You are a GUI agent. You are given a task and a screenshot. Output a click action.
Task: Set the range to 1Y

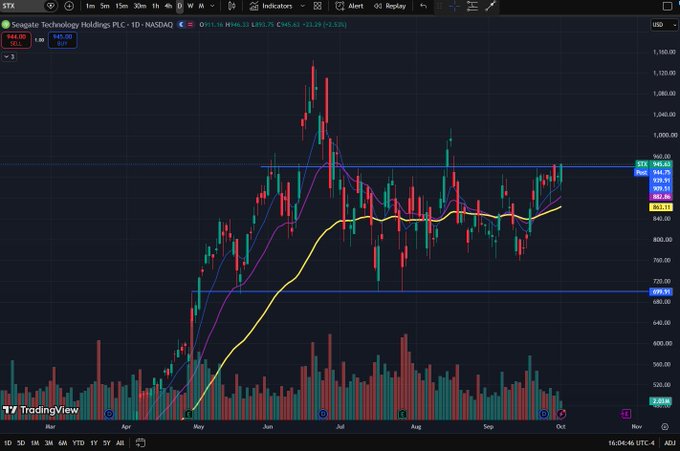[x=94, y=443]
